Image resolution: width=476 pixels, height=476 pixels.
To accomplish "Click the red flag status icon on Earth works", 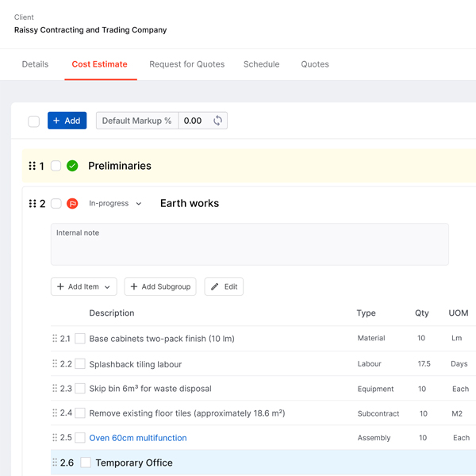I will 72,204.
